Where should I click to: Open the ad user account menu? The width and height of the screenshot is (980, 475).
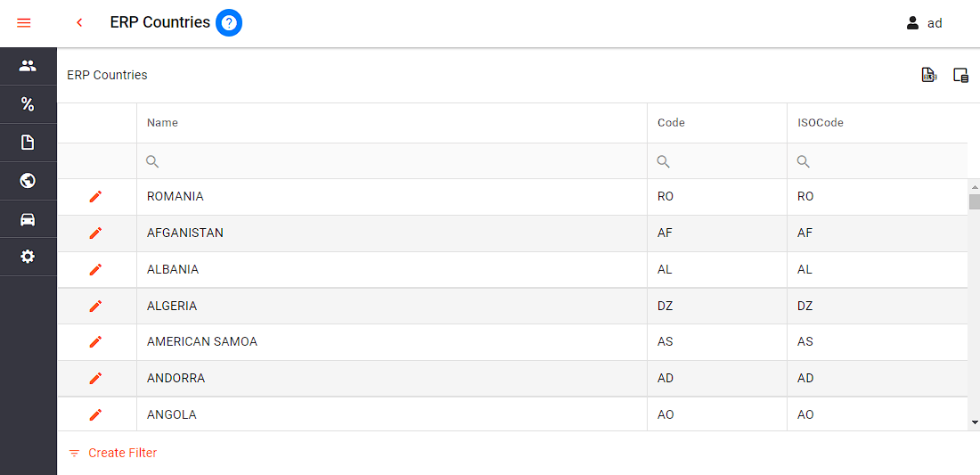coord(924,23)
